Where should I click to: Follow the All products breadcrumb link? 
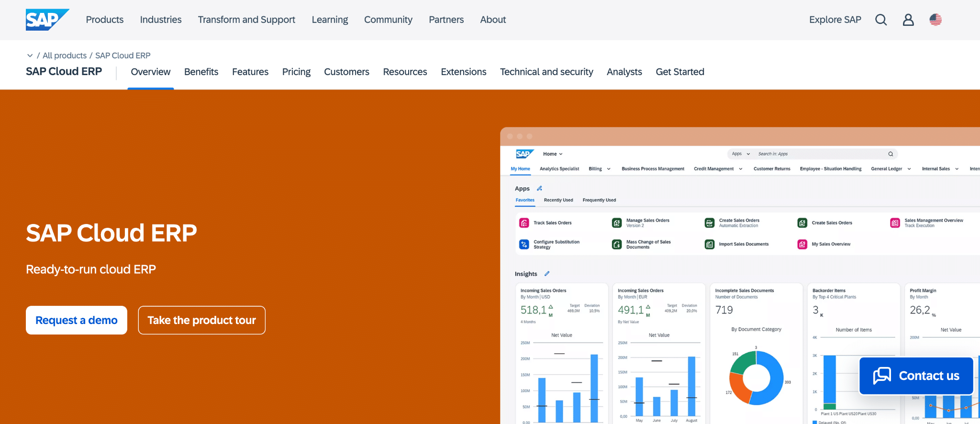coord(65,56)
